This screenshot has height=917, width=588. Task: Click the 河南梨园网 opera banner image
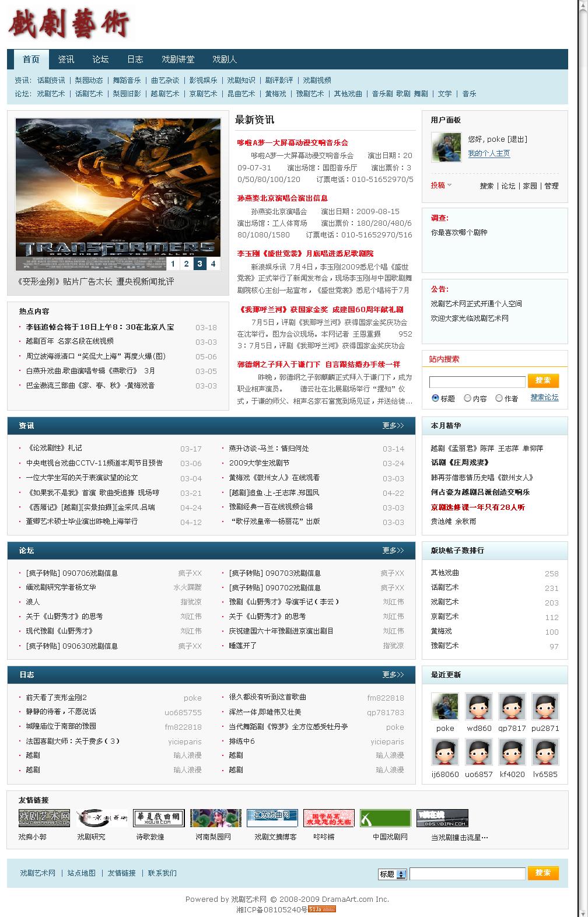(x=216, y=818)
